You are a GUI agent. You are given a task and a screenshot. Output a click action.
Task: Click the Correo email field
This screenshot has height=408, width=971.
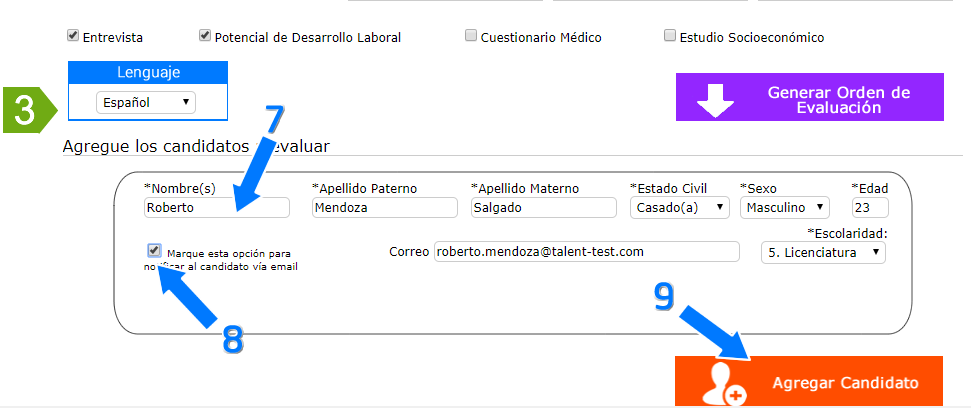[x=586, y=252]
